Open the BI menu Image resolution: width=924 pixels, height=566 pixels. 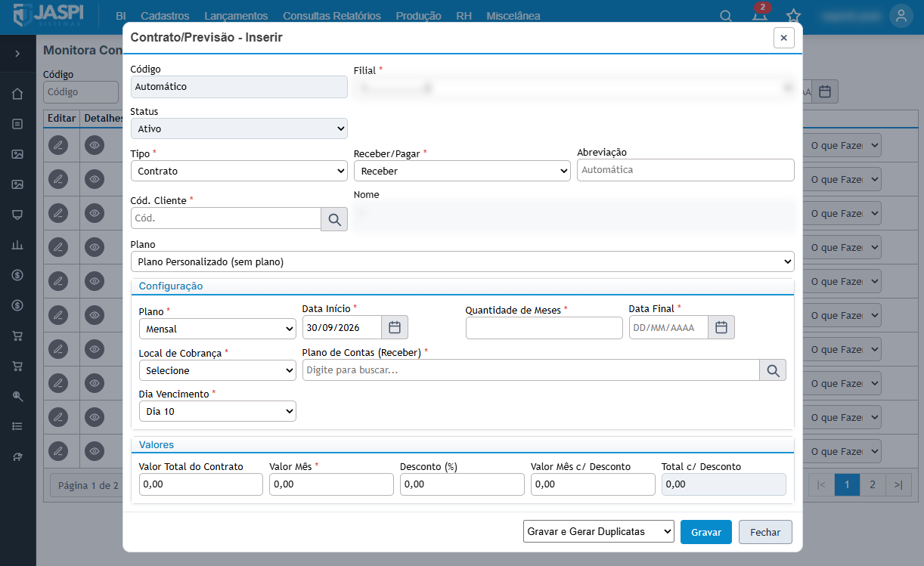121,16
